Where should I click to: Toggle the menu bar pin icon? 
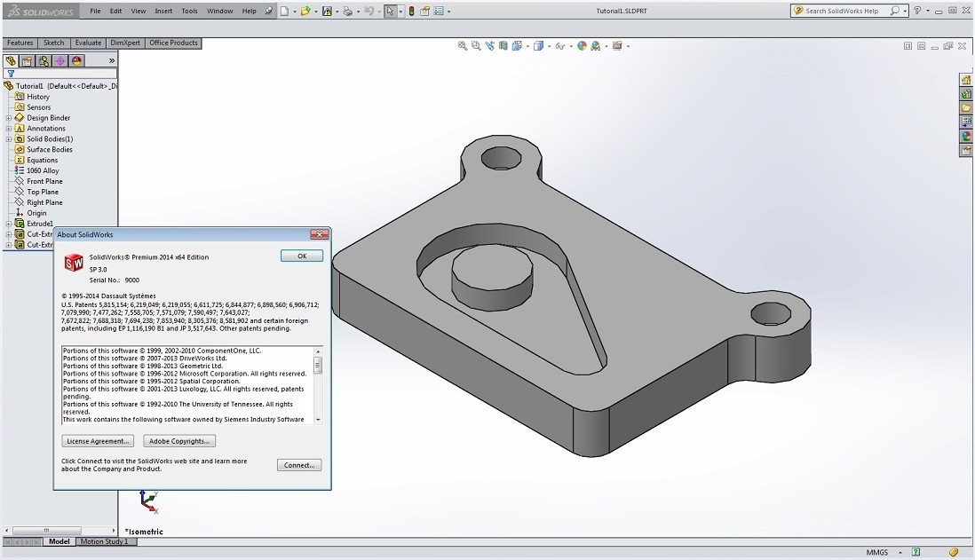click(269, 12)
